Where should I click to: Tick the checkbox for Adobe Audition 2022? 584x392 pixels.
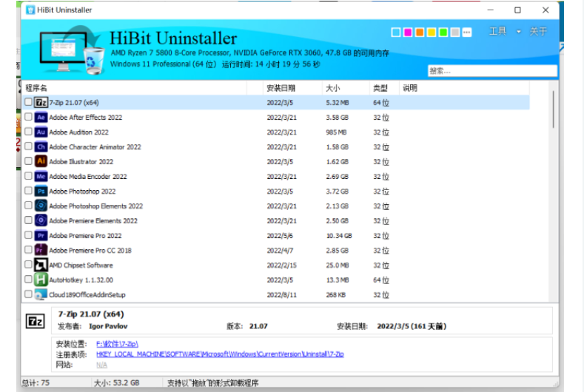coord(28,132)
